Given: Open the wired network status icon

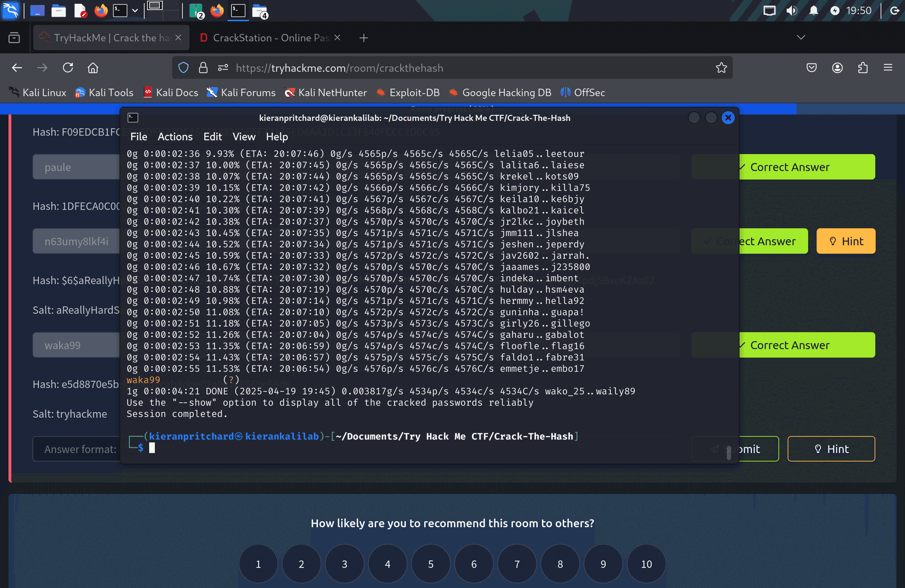Looking at the screenshot, I should click(769, 11).
